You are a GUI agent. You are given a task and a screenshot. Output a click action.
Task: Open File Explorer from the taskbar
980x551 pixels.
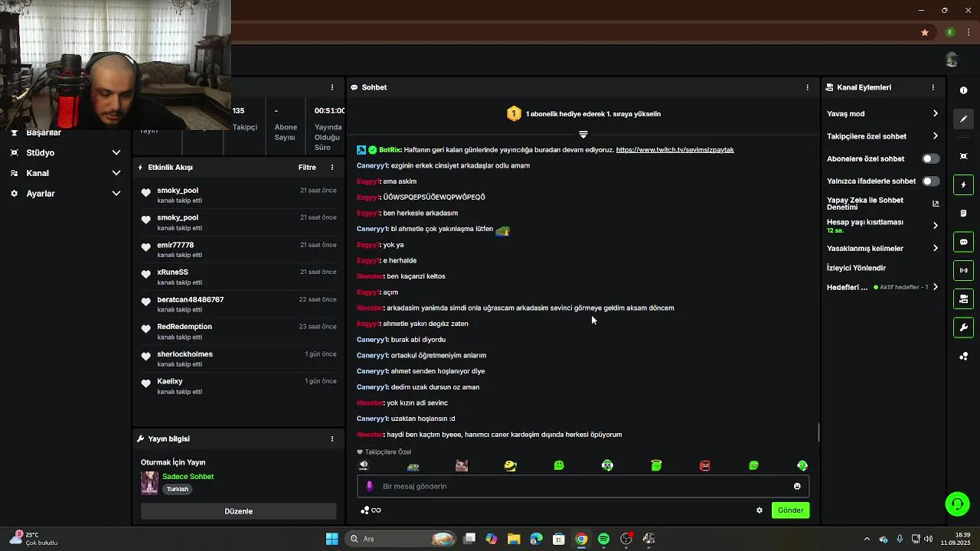pyautogui.click(x=514, y=539)
